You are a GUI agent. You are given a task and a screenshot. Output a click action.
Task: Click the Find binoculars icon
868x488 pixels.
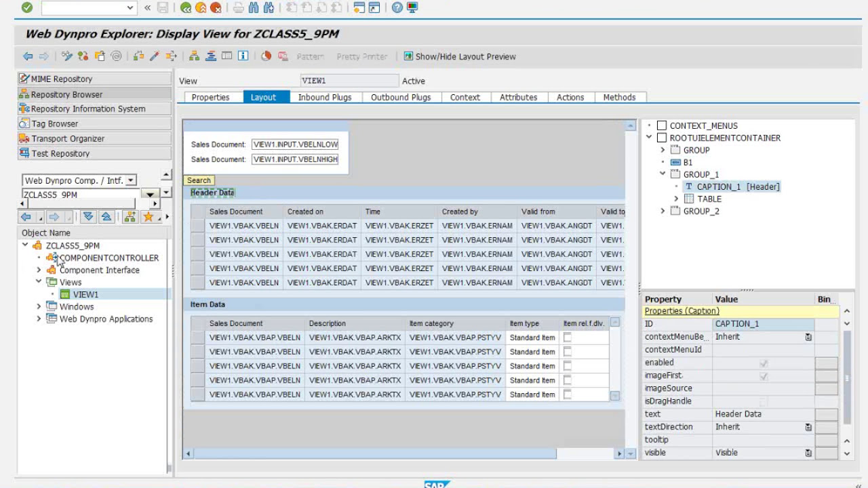click(254, 7)
